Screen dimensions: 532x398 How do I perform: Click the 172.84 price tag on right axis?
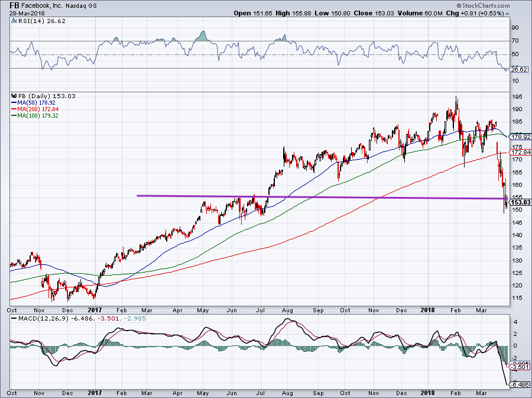(x=520, y=153)
